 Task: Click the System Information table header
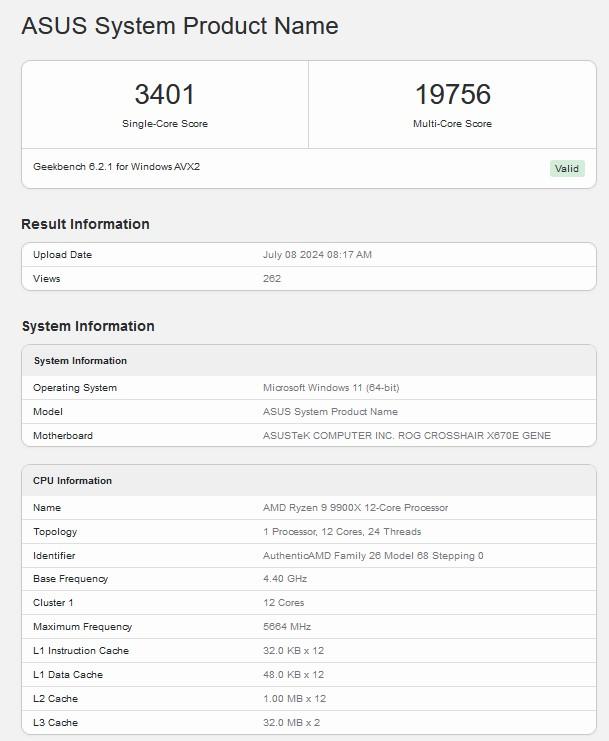pyautogui.click(x=80, y=361)
